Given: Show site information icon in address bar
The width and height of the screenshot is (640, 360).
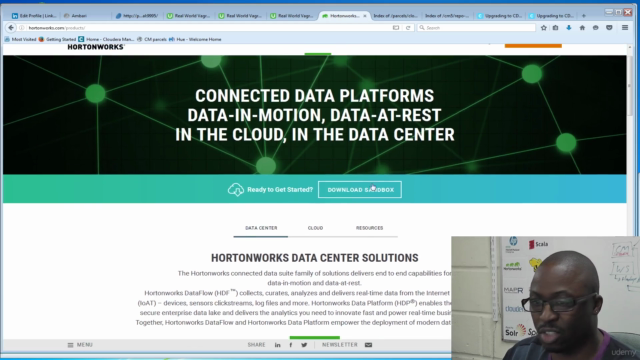Looking at the screenshot, I should 22,28.
